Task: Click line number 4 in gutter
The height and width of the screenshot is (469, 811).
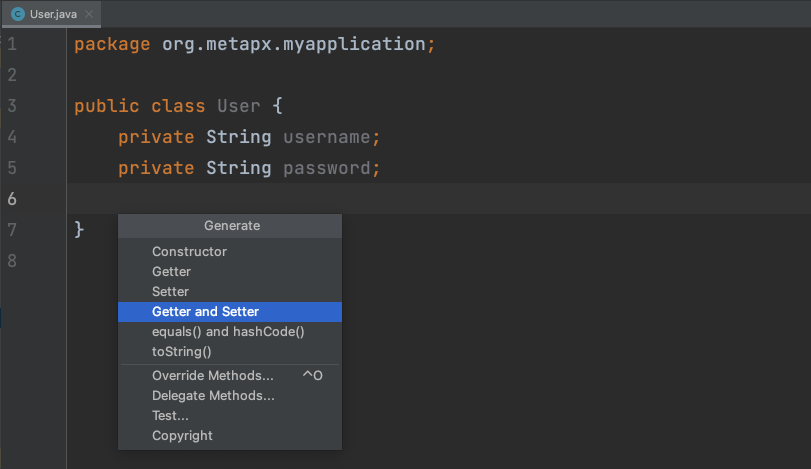Action: pos(12,137)
